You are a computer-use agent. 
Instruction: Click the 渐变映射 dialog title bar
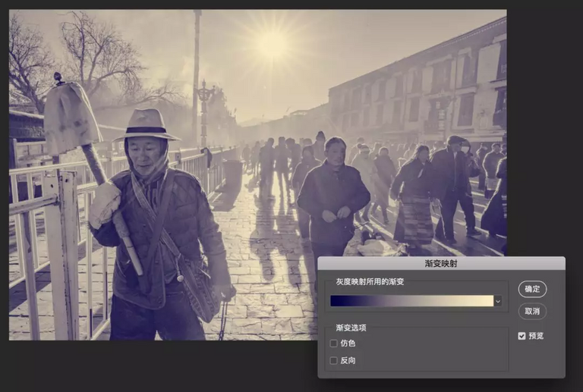(x=441, y=264)
